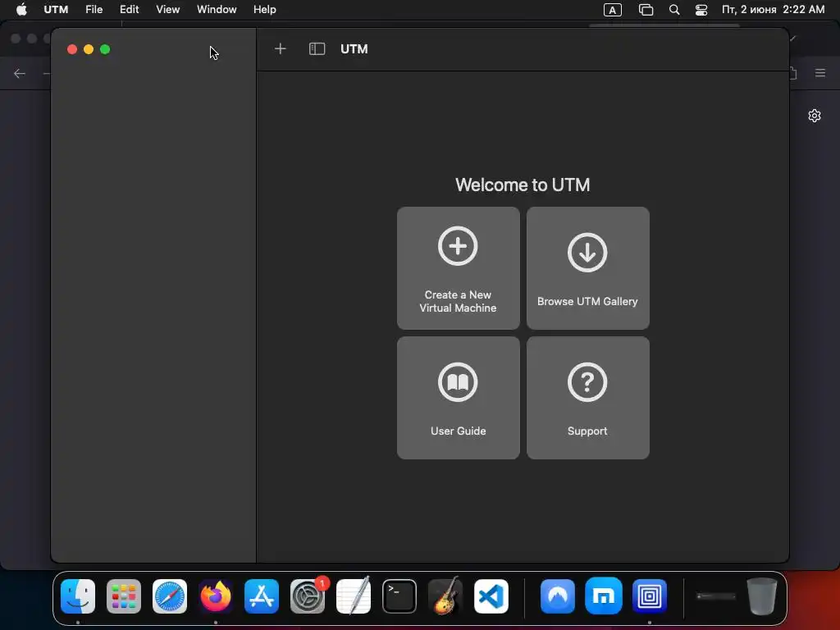The width and height of the screenshot is (840, 630).
Task: Open the hamburger menu in the background window
Action: 820,73
